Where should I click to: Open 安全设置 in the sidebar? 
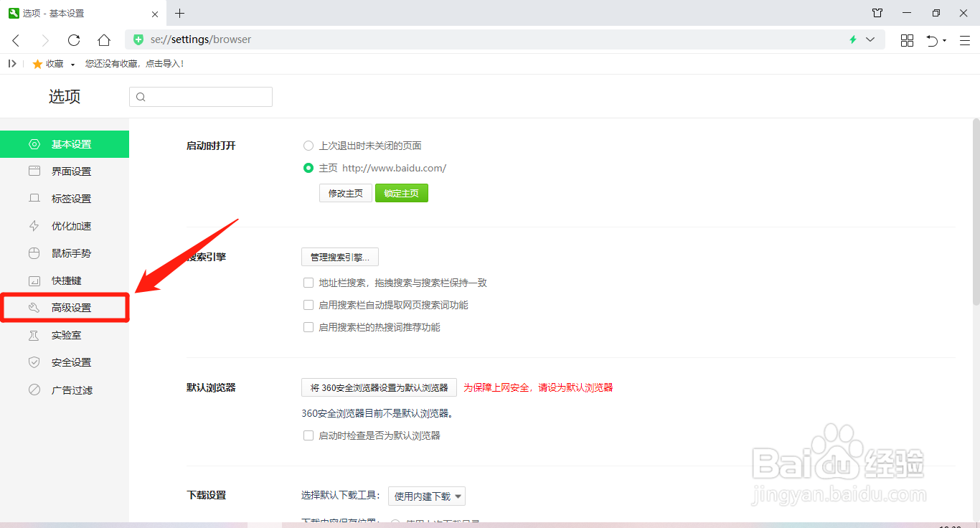point(65,362)
